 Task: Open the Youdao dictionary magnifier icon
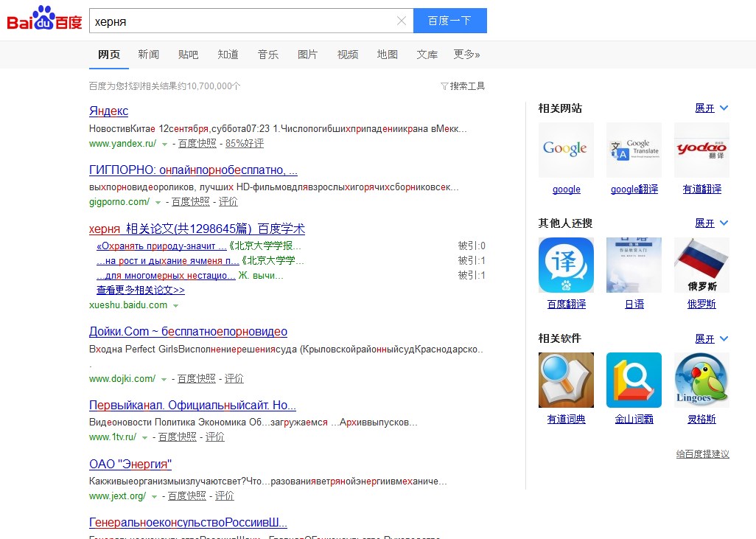pos(566,380)
